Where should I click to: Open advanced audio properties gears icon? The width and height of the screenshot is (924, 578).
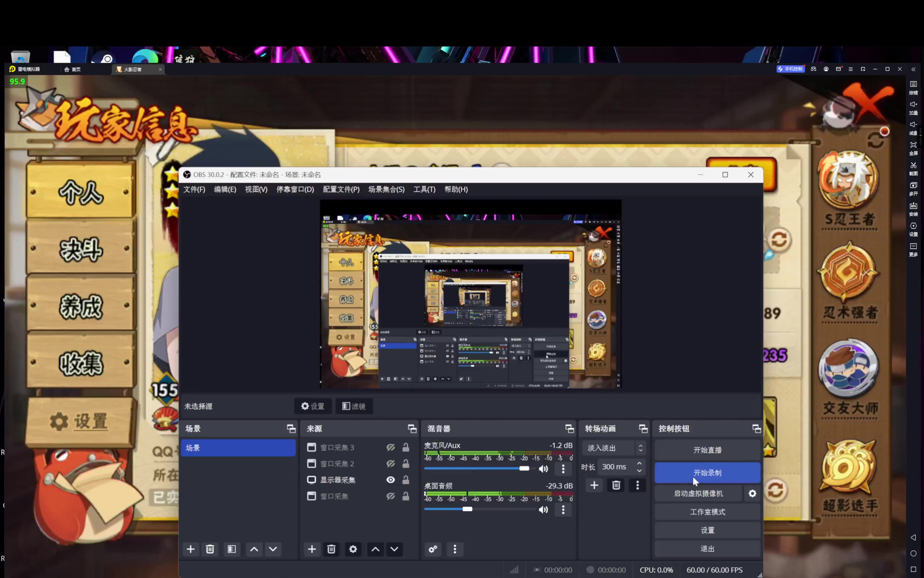pos(433,549)
